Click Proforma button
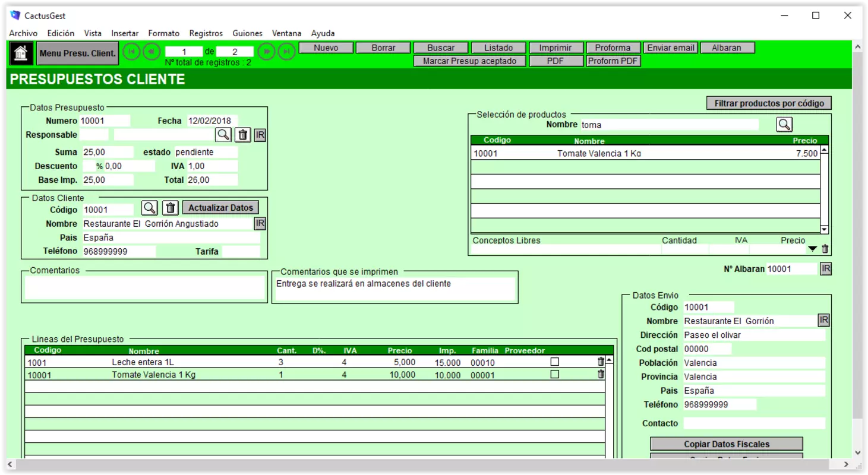The image size is (868, 475). tap(613, 48)
